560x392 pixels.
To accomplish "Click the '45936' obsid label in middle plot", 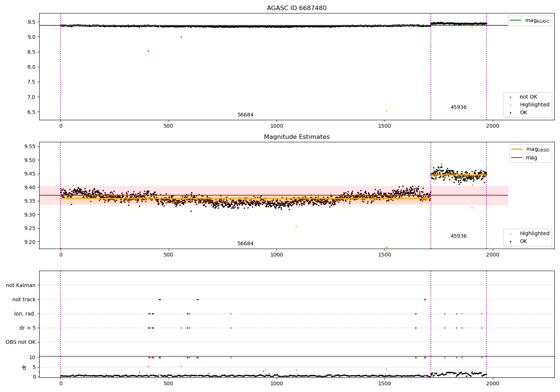I will (x=458, y=236).
